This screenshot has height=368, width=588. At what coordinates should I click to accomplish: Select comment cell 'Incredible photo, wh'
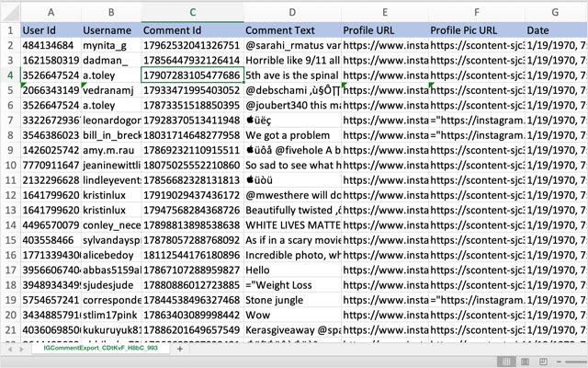[292, 256]
